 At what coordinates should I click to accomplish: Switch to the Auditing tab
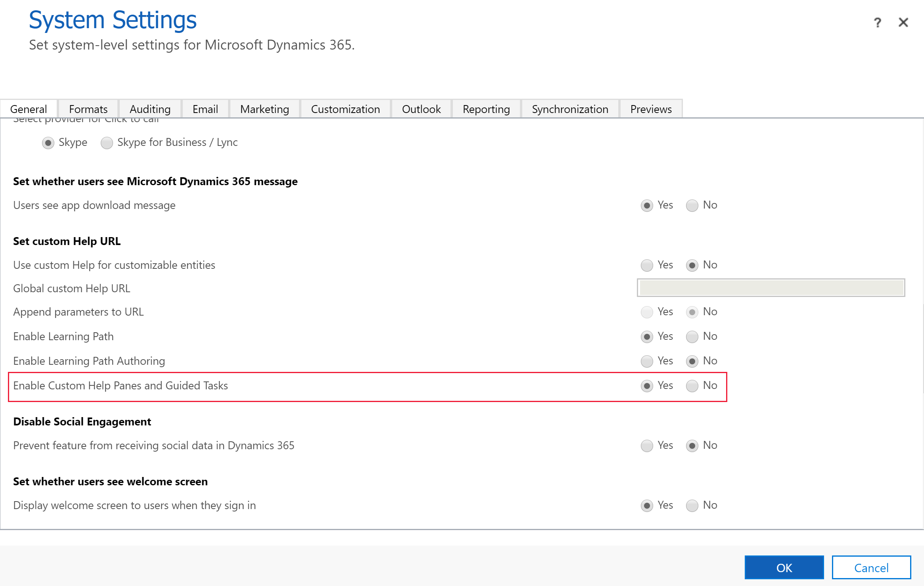(150, 109)
